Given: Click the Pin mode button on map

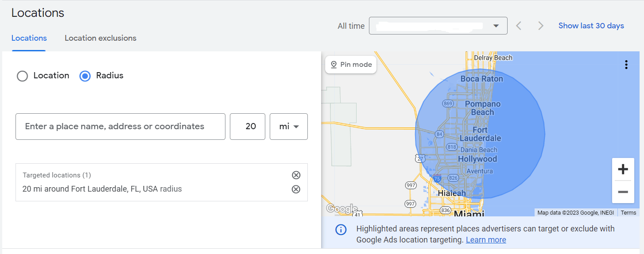Looking at the screenshot, I should (x=351, y=65).
